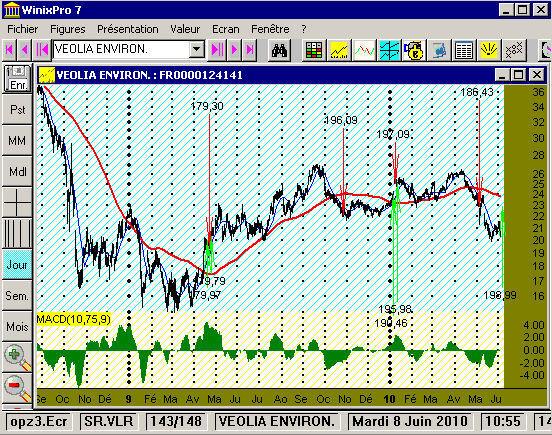The height and width of the screenshot is (435, 552).
Task: Click opz3.Ecr in the status bar
Action: pyautogui.click(x=39, y=421)
